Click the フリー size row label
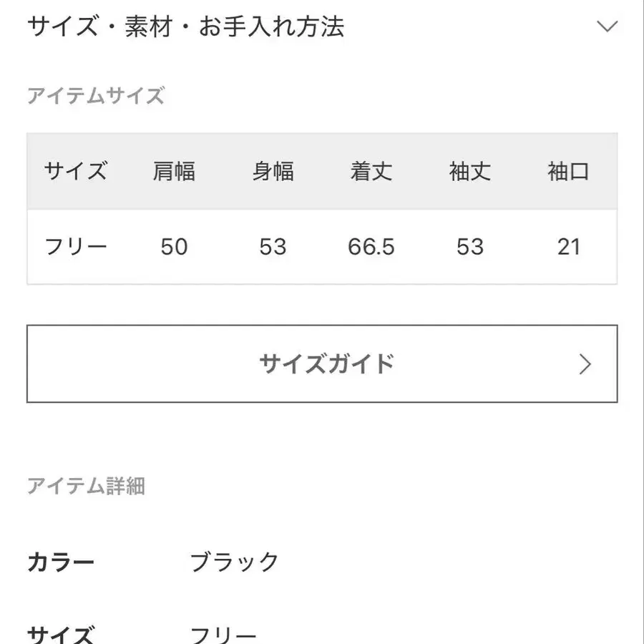 (75, 246)
